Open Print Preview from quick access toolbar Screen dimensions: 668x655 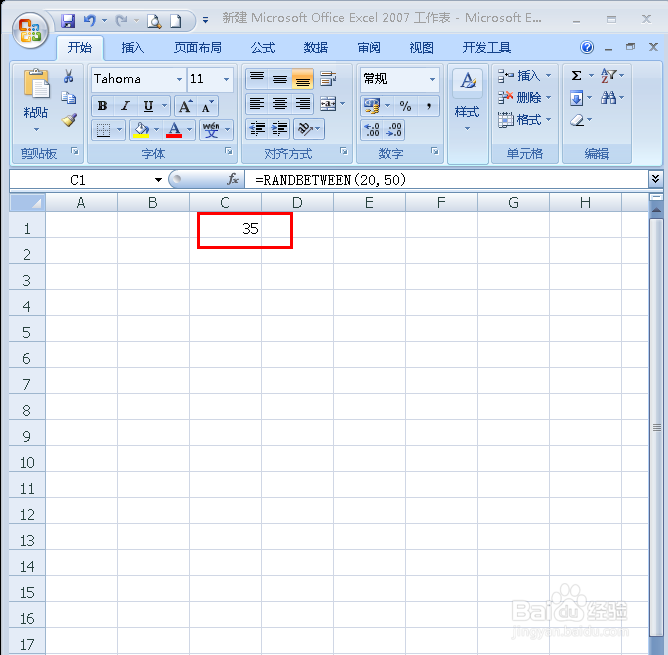tap(154, 20)
